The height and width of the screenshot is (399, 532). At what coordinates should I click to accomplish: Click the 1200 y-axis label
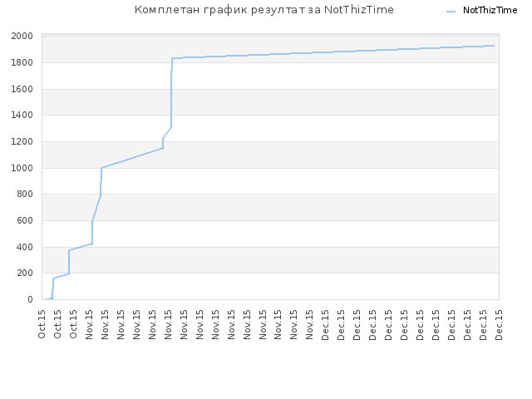[22, 141]
